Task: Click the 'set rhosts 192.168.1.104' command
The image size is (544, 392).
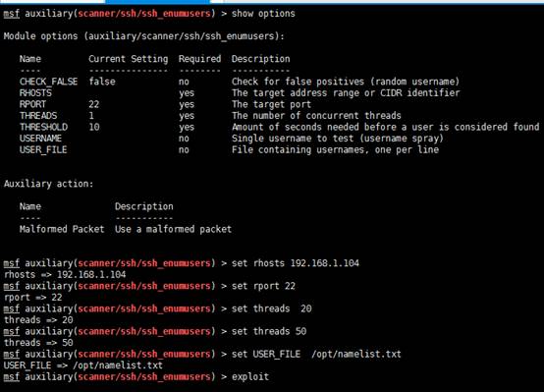Action: click(x=296, y=263)
